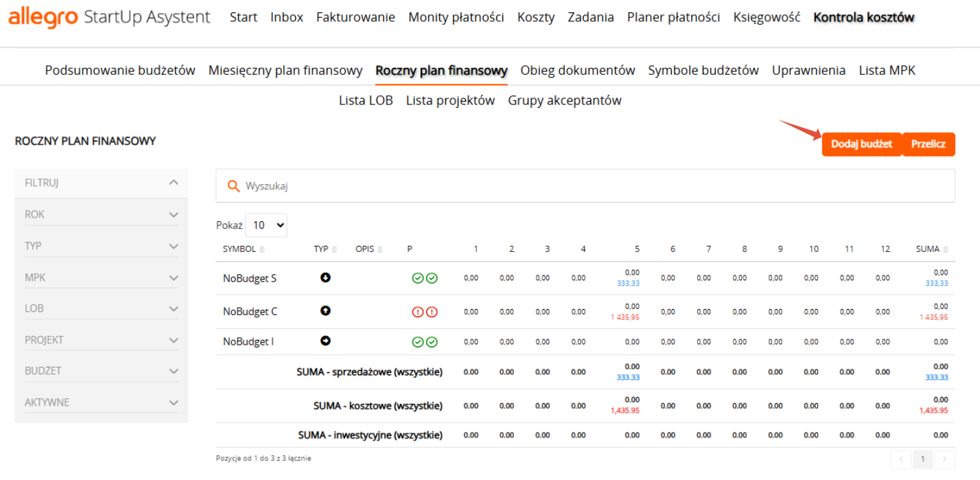Expand the TYP filter
The width and height of the screenshot is (980, 480).
point(174,246)
